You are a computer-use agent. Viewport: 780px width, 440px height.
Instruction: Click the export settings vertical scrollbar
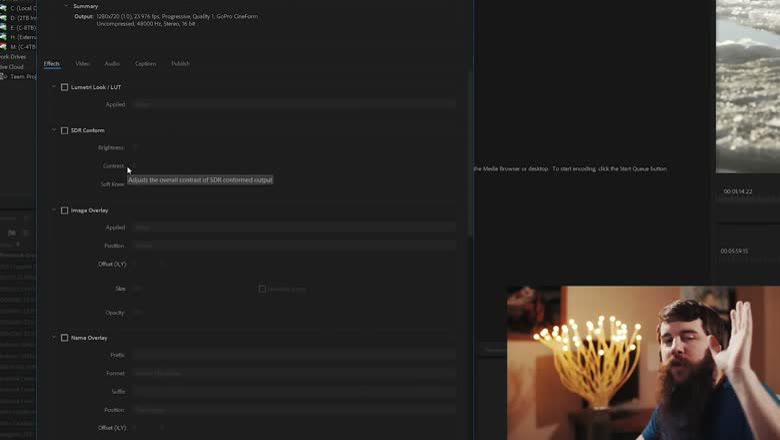470,154
